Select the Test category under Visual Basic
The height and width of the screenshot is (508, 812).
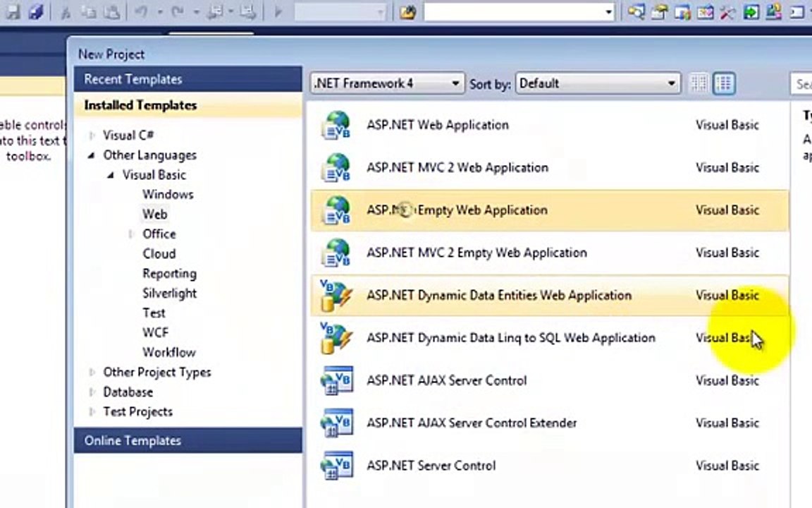pos(154,313)
